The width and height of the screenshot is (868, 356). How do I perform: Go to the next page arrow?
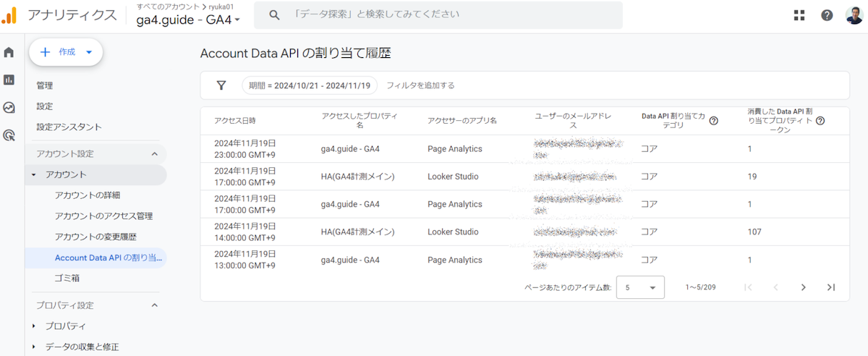tap(803, 287)
